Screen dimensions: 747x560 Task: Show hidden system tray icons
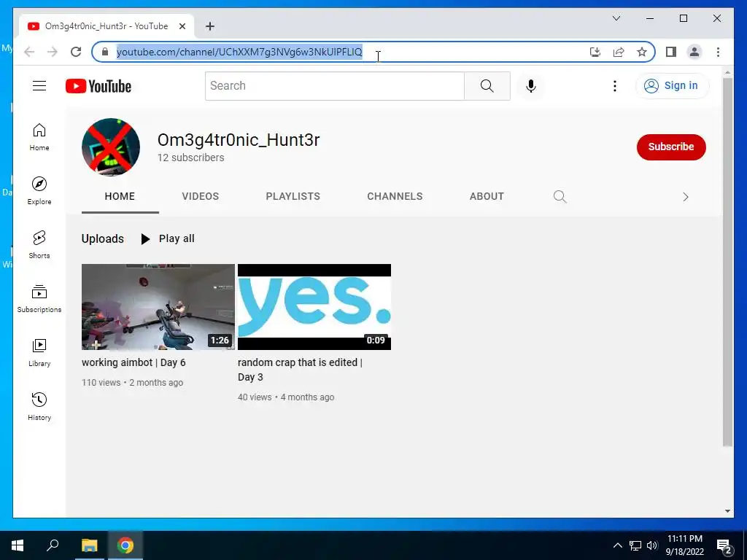point(617,545)
